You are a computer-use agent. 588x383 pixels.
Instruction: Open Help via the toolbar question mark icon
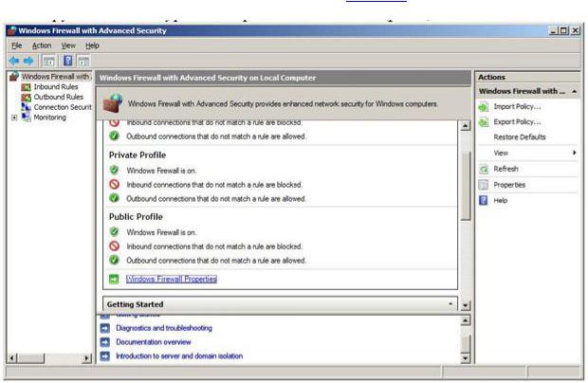coord(68,61)
